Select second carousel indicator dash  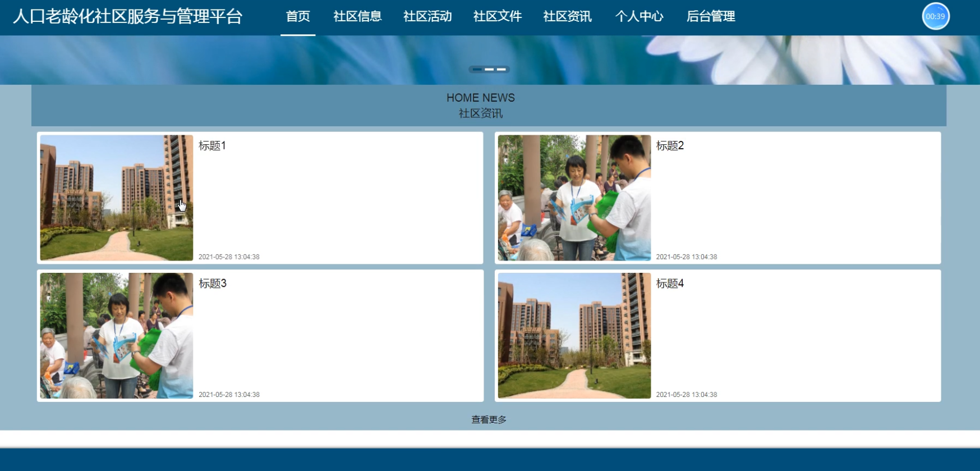[489, 70]
